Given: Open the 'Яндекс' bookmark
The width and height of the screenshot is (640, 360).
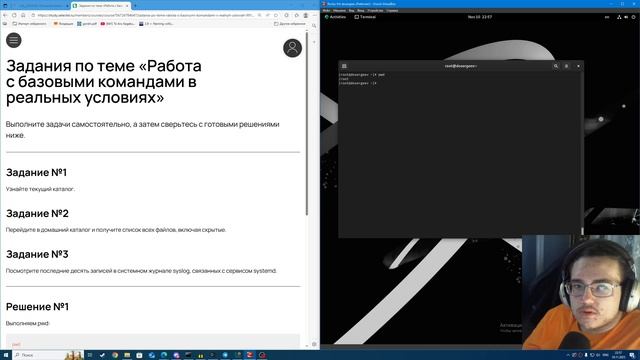Looking at the screenshot, I should click(63, 24).
